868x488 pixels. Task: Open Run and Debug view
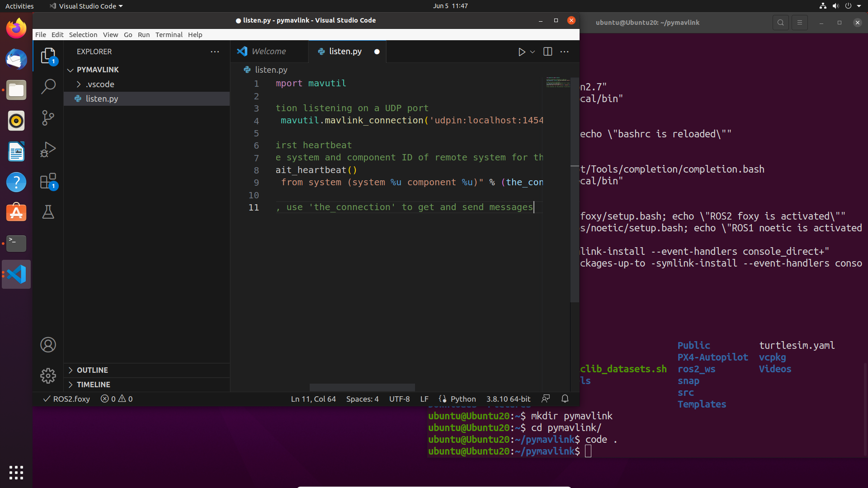pyautogui.click(x=48, y=150)
